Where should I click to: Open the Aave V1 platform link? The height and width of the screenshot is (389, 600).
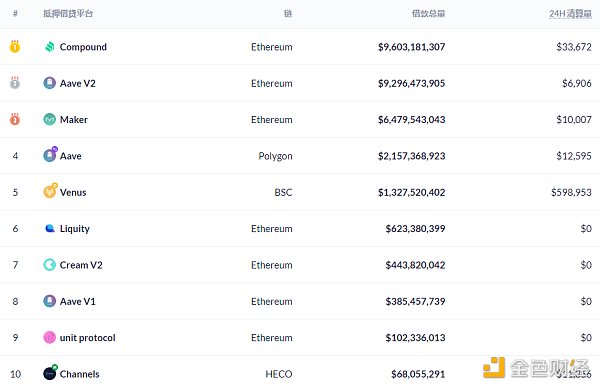coord(78,301)
